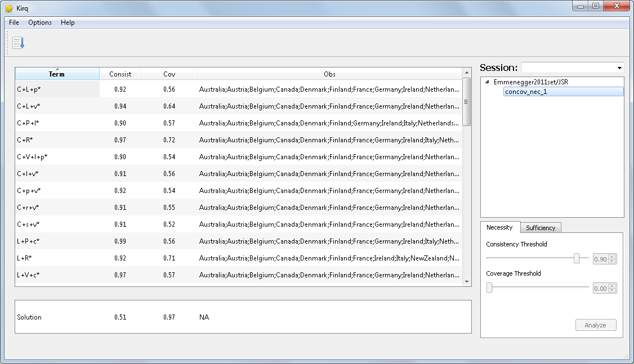
Task: Click the Consistency Threshold slider handle
Action: click(x=577, y=258)
